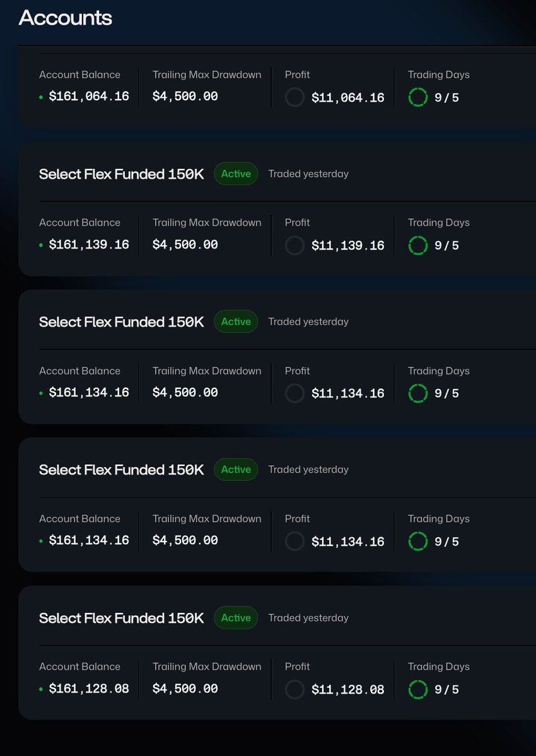Viewport: 536px width, 756px height.
Task: Click the $4,500.00 drawdown value beside $161,064.16
Action: click(185, 96)
